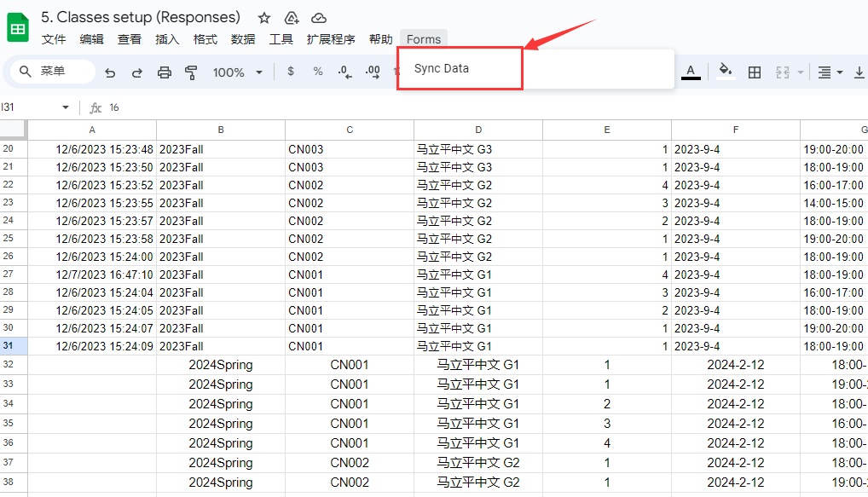868x497 pixels.
Task: Redo the last undone action
Action: [136, 72]
